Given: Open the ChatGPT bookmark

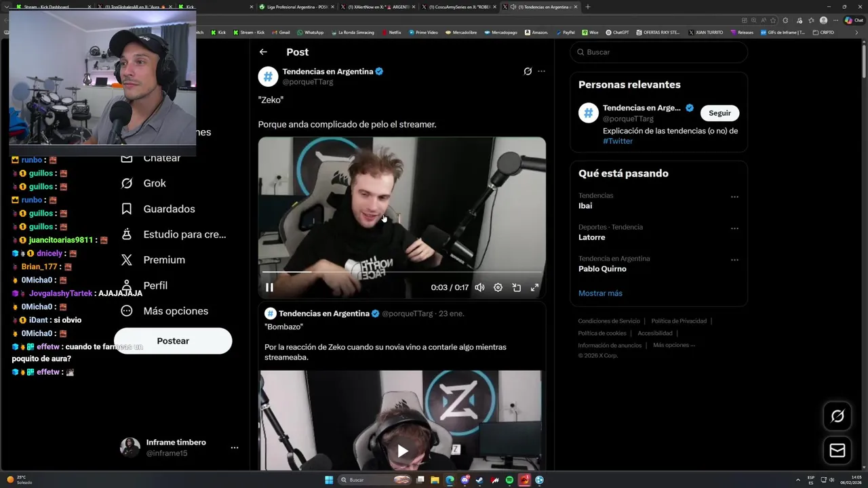Looking at the screenshot, I should 618,33.
